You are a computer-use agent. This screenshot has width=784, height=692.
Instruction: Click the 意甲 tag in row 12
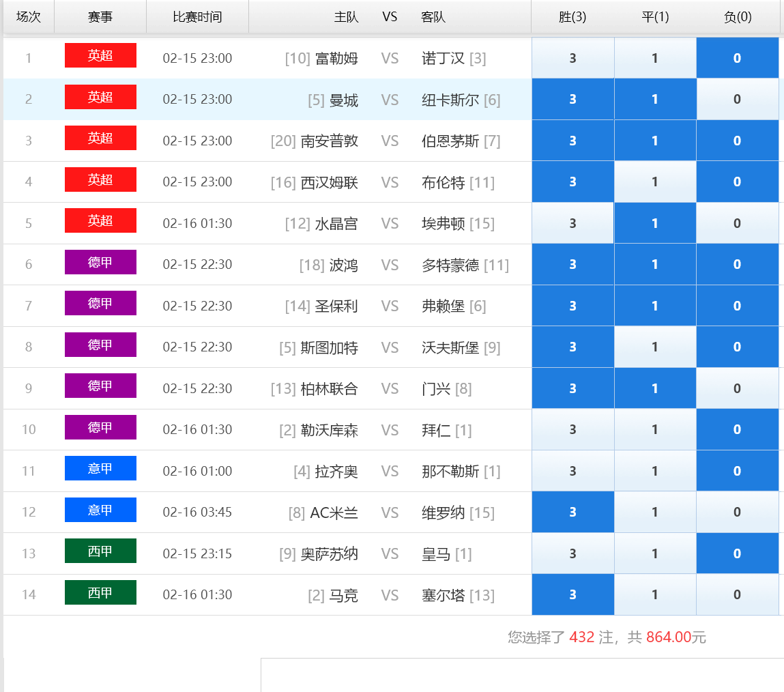tap(100, 510)
